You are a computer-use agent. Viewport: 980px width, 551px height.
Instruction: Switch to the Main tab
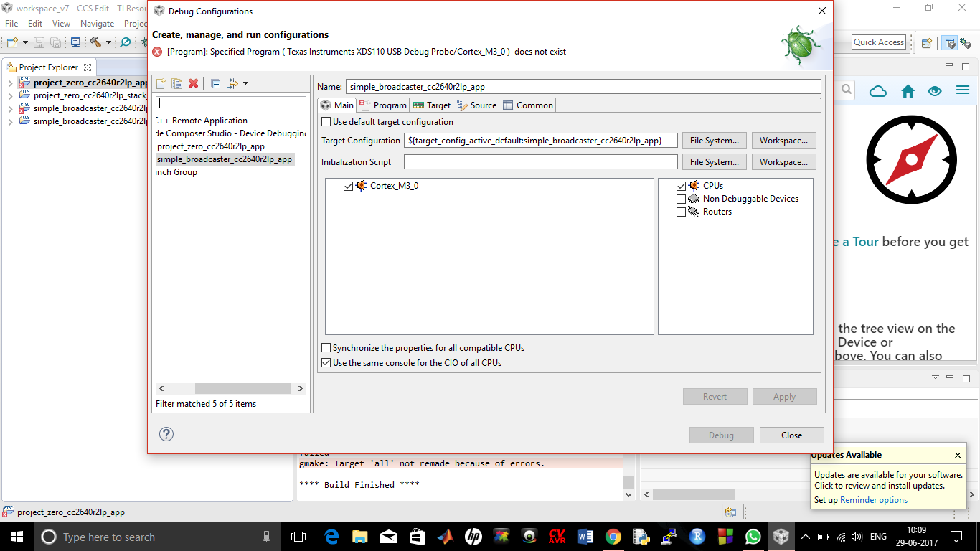(x=337, y=105)
